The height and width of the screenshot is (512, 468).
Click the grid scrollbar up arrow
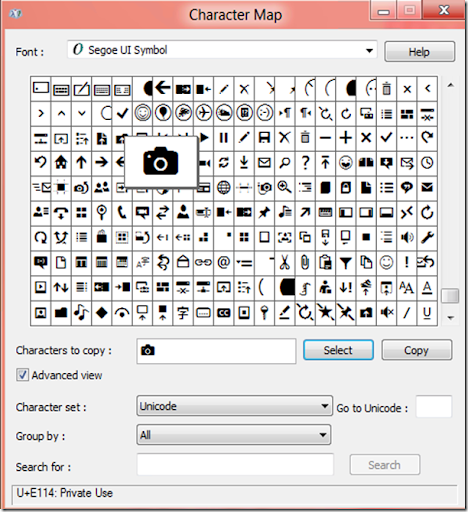(450, 86)
